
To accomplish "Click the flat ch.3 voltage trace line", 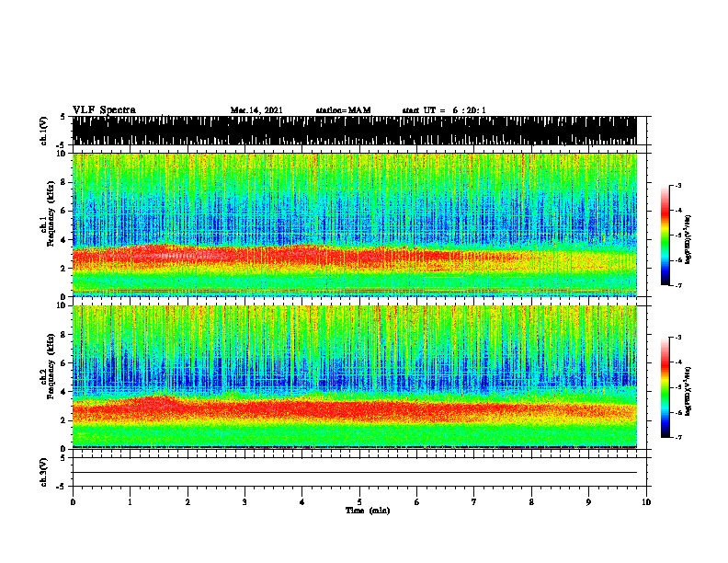I will (x=354, y=473).
